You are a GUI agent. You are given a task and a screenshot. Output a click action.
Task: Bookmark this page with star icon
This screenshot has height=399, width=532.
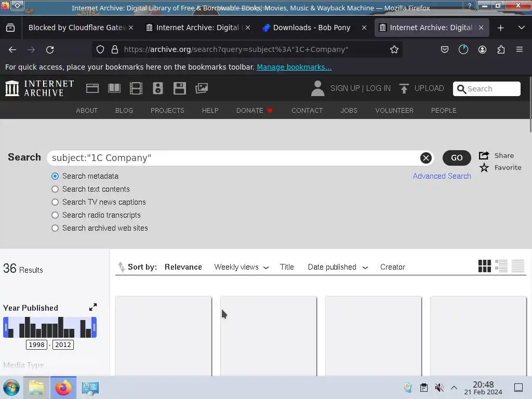[394, 49]
